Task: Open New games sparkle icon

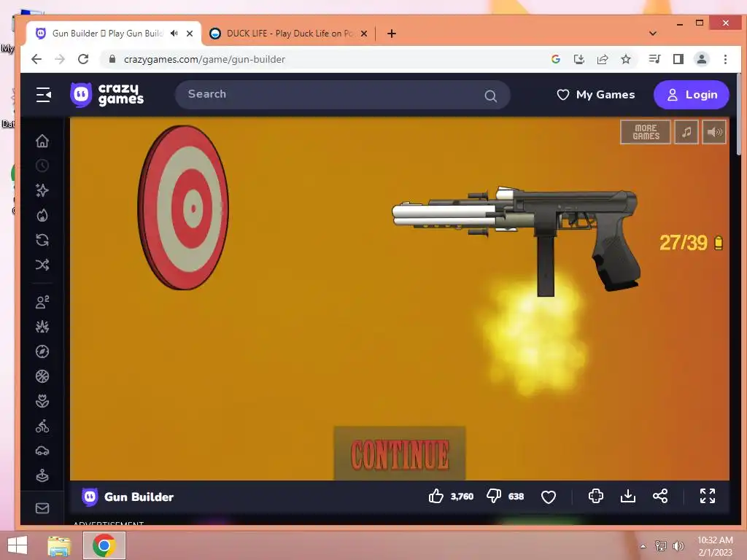Action: click(x=42, y=190)
